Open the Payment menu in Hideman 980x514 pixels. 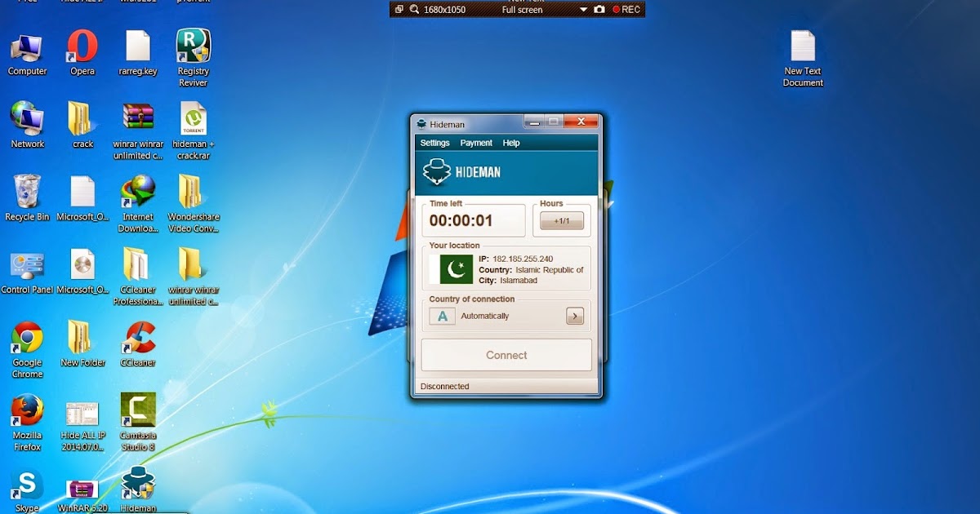point(476,143)
